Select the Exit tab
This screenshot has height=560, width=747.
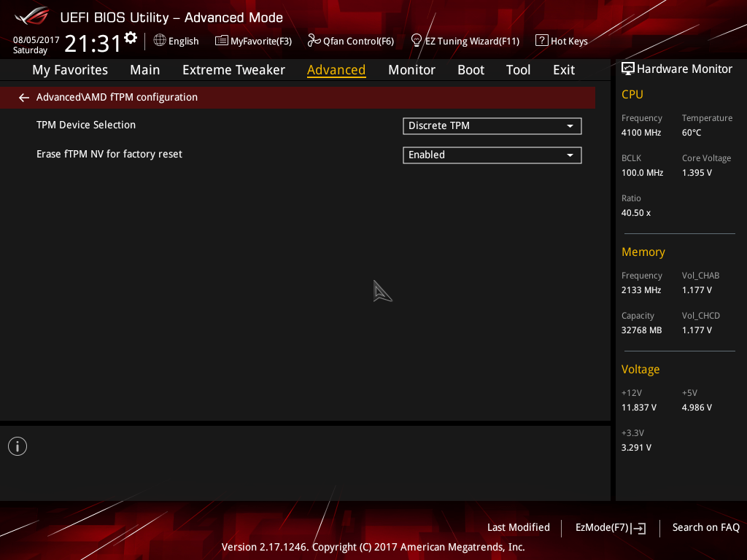[x=563, y=70]
